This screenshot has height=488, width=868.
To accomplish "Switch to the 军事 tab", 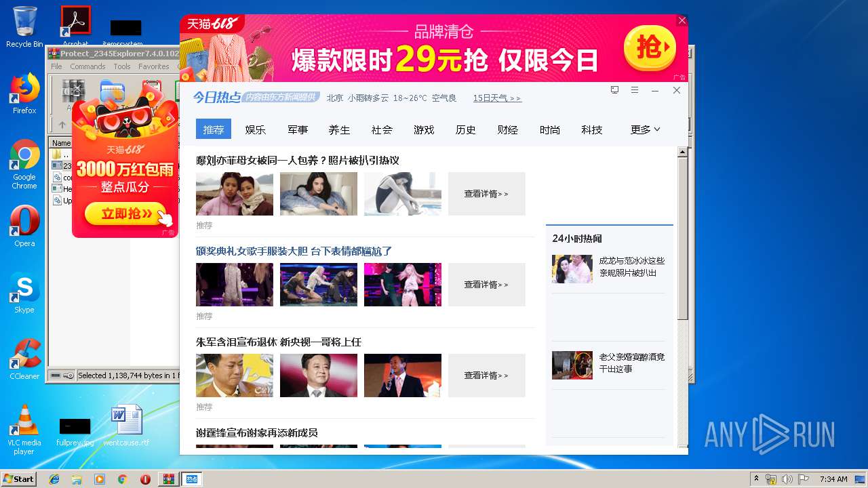I will click(298, 129).
